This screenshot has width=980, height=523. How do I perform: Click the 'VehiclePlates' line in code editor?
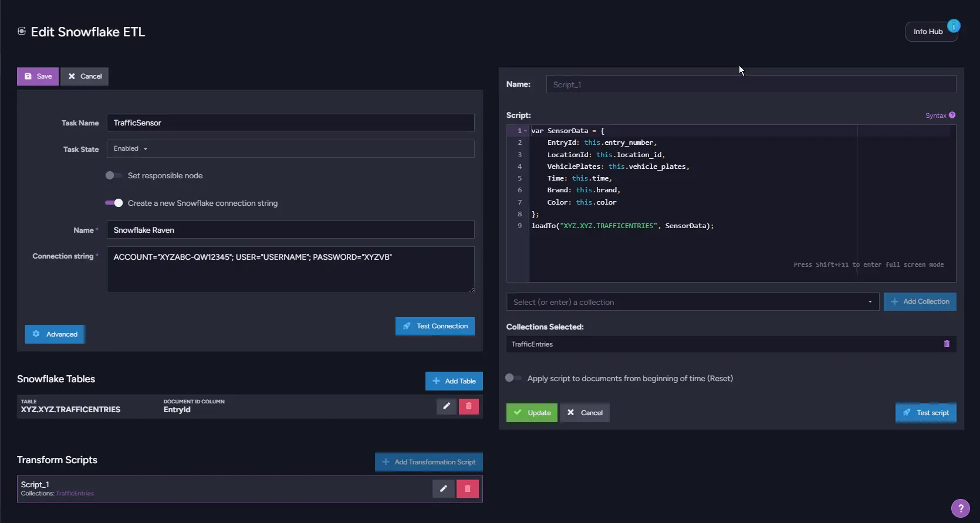[x=618, y=167]
